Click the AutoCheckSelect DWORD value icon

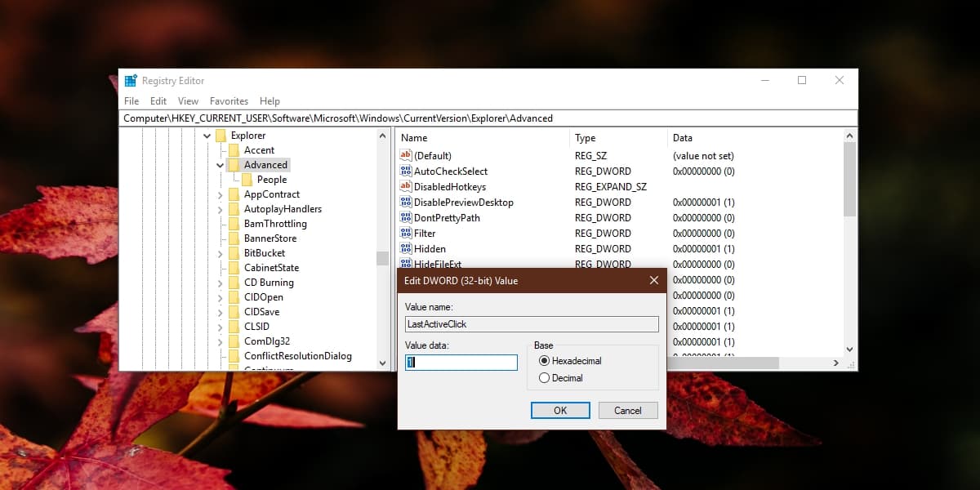(x=406, y=171)
